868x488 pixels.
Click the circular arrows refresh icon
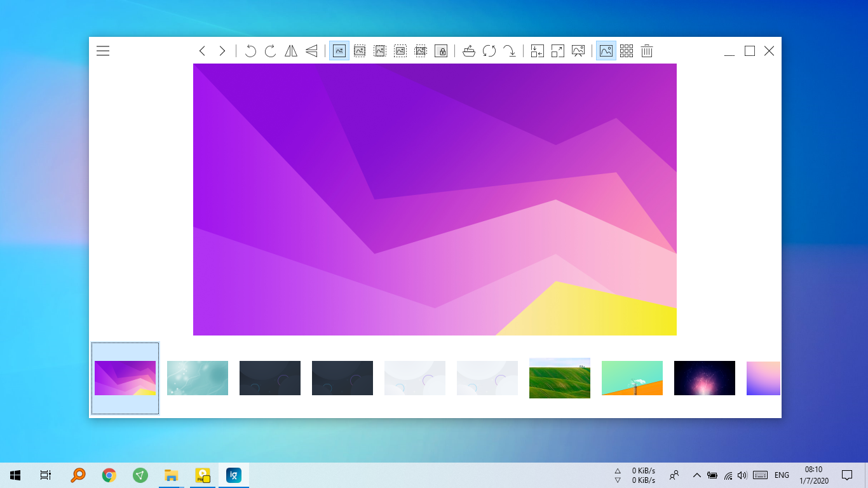[x=489, y=51]
